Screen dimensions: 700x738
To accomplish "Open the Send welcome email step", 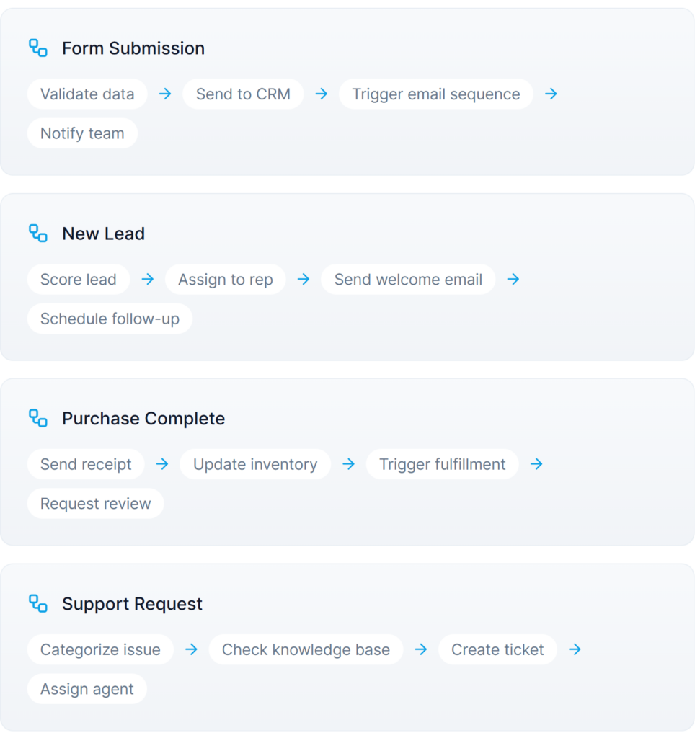I will tap(408, 280).
